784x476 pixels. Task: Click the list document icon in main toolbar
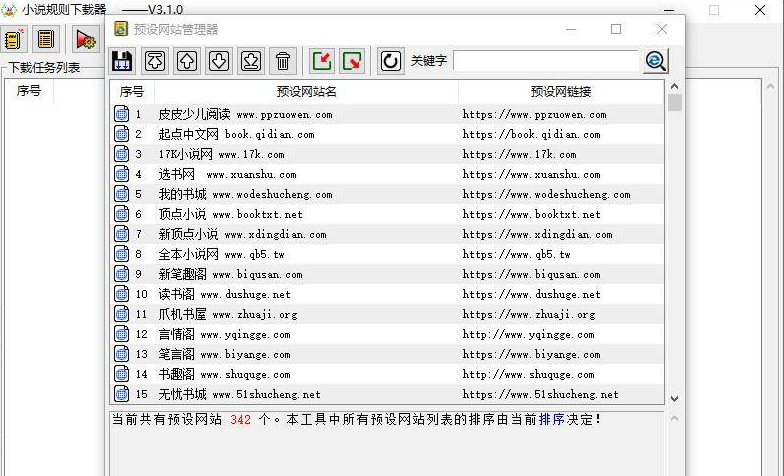46,39
